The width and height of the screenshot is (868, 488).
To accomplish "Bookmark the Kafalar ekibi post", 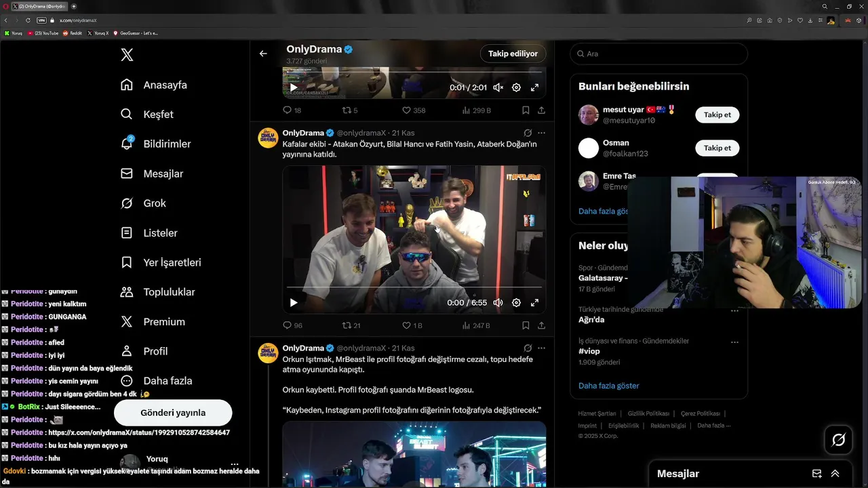I will pyautogui.click(x=526, y=325).
